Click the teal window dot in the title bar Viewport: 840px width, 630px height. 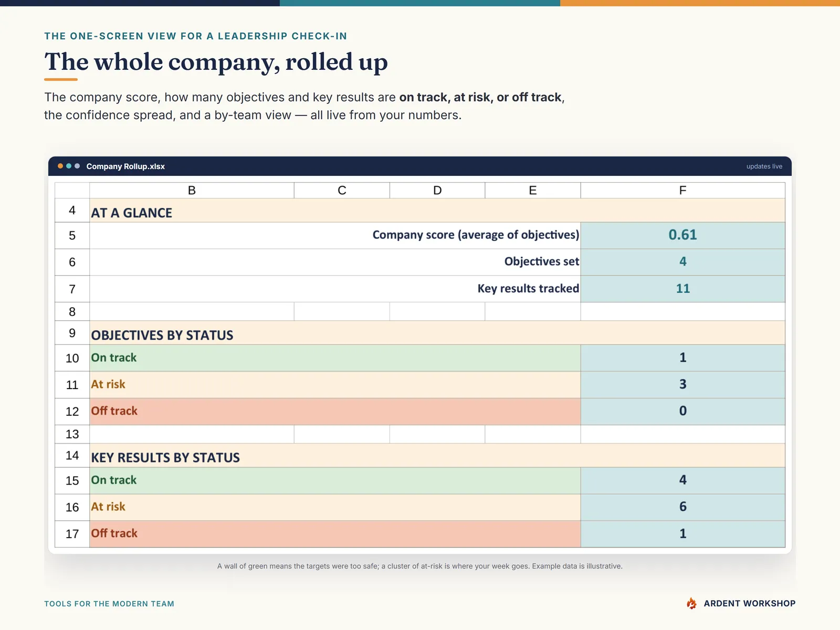(x=69, y=166)
